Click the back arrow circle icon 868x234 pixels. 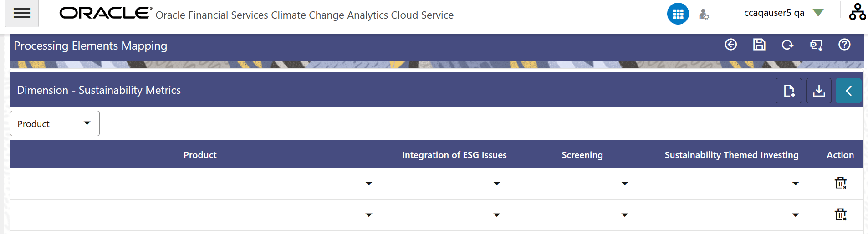tap(730, 45)
